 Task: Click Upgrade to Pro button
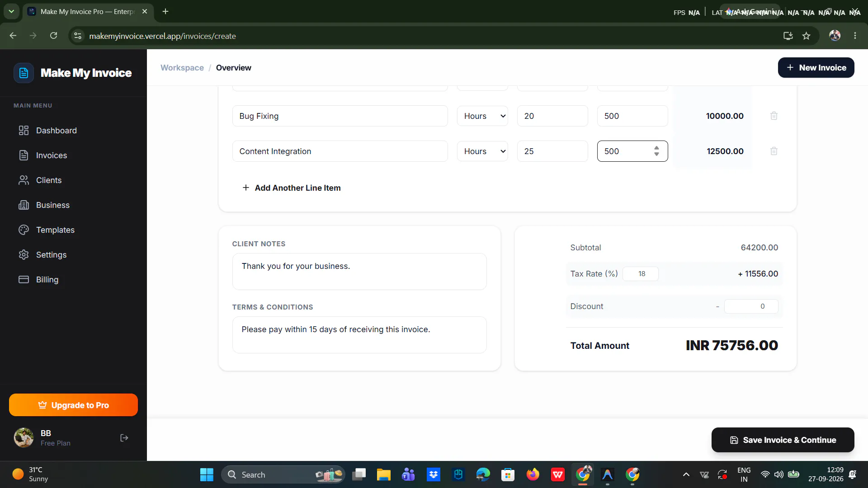[x=73, y=405]
